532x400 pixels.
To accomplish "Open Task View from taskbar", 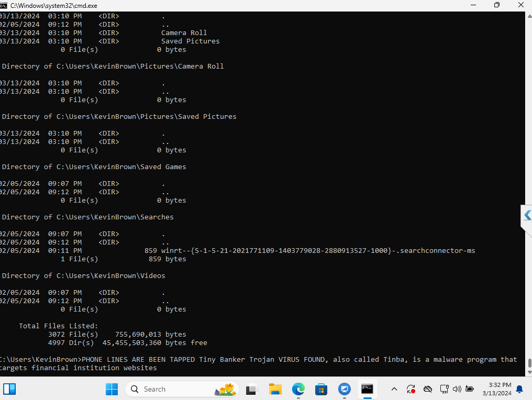I will (x=252, y=389).
